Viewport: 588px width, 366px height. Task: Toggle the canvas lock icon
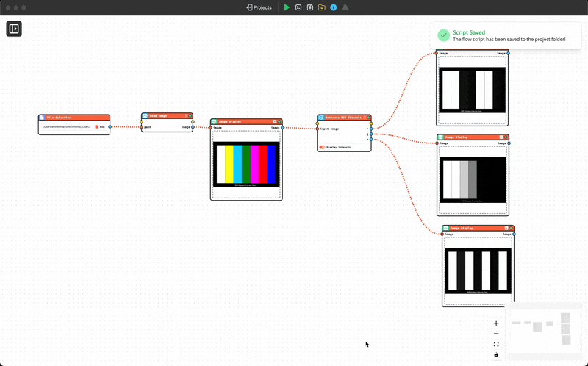click(x=496, y=355)
